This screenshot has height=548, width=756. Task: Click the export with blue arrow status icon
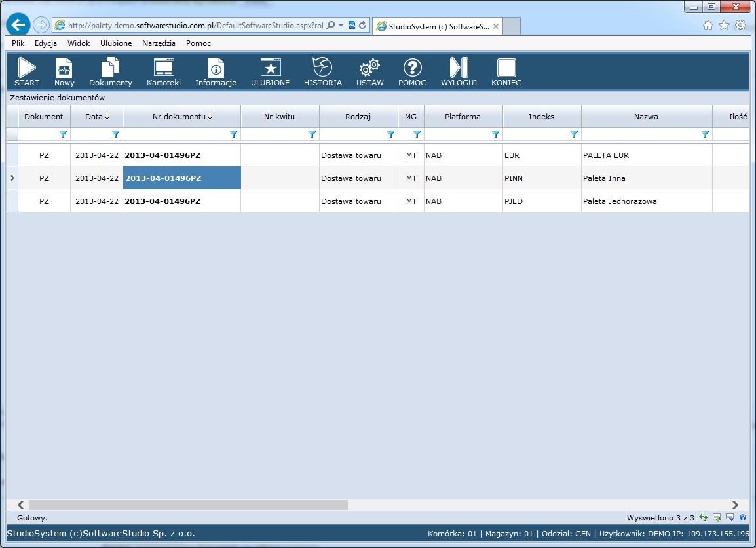tap(730, 517)
